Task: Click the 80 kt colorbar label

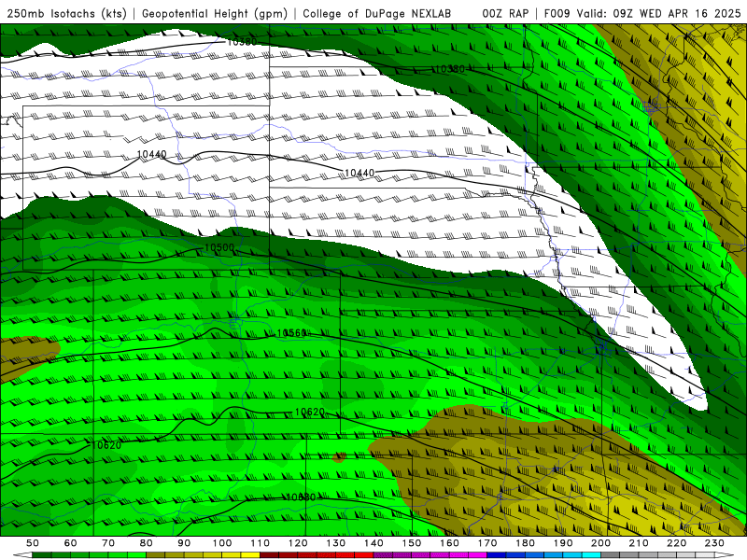Action: click(x=146, y=543)
